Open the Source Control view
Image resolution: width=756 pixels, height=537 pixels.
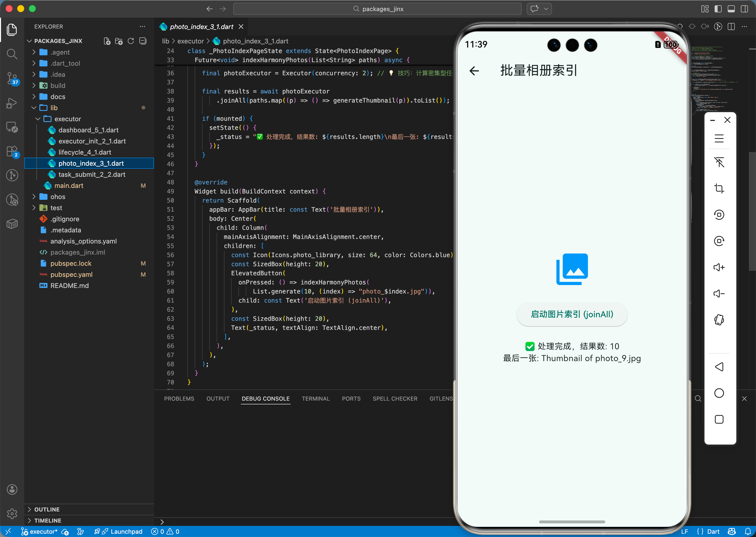(x=12, y=78)
